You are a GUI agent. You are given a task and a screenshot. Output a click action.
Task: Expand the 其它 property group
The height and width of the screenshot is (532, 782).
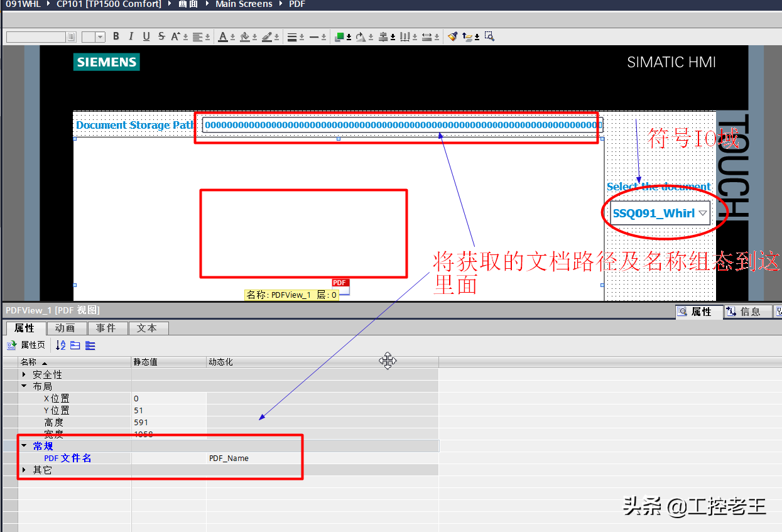(x=24, y=470)
